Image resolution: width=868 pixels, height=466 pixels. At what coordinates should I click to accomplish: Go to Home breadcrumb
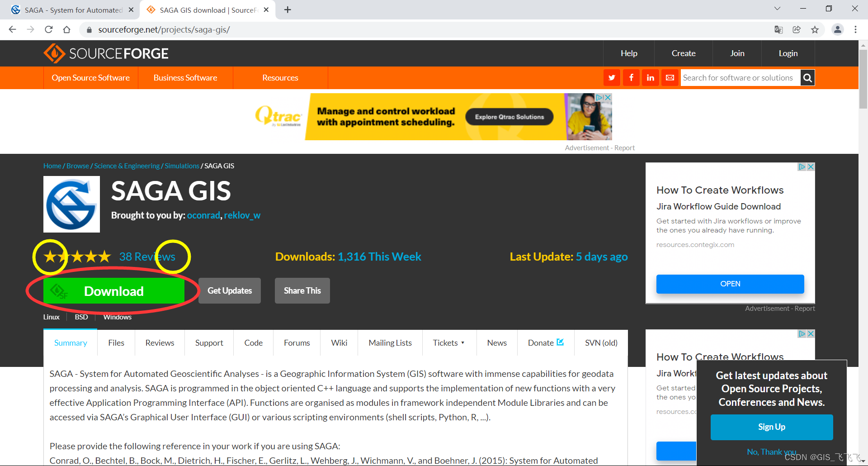pyautogui.click(x=52, y=166)
